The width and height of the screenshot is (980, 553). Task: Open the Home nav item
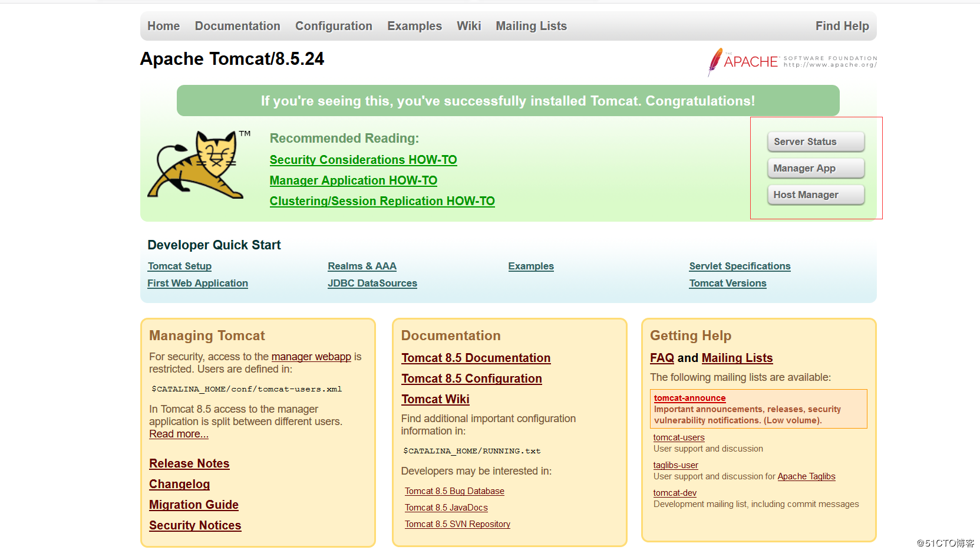pos(163,26)
